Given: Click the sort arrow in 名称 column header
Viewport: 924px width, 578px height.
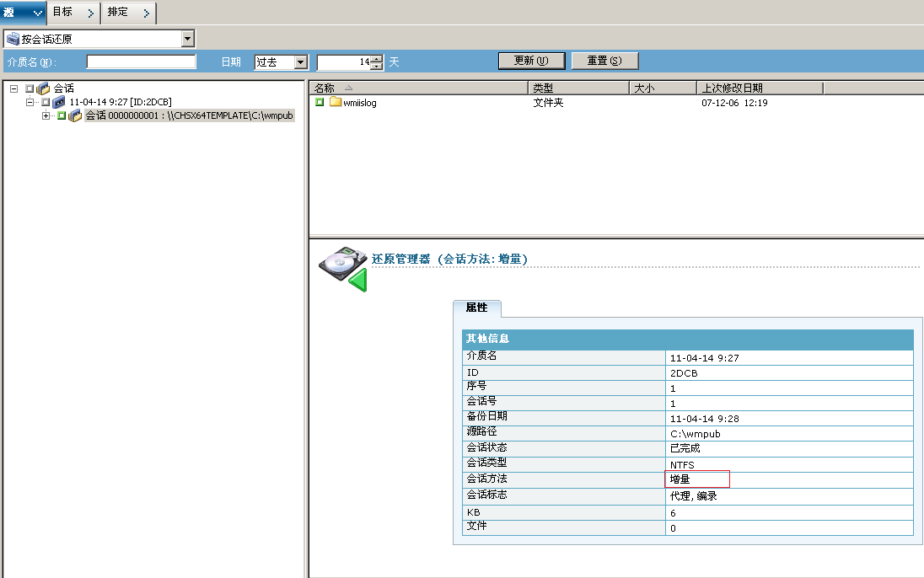Looking at the screenshot, I should (x=349, y=88).
